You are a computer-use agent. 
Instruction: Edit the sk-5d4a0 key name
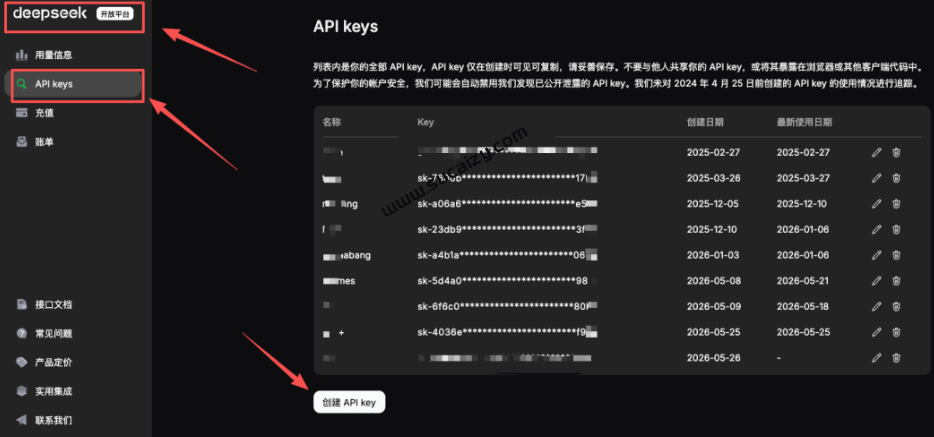(876, 280)
